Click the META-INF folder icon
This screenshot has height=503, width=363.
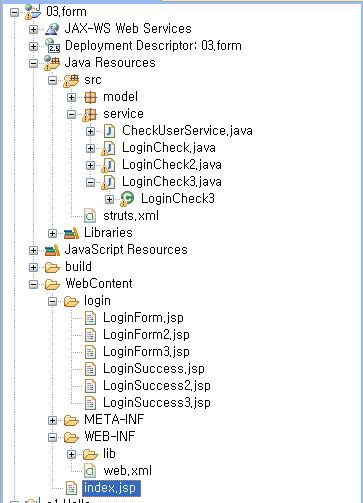(x=71, y=420)
